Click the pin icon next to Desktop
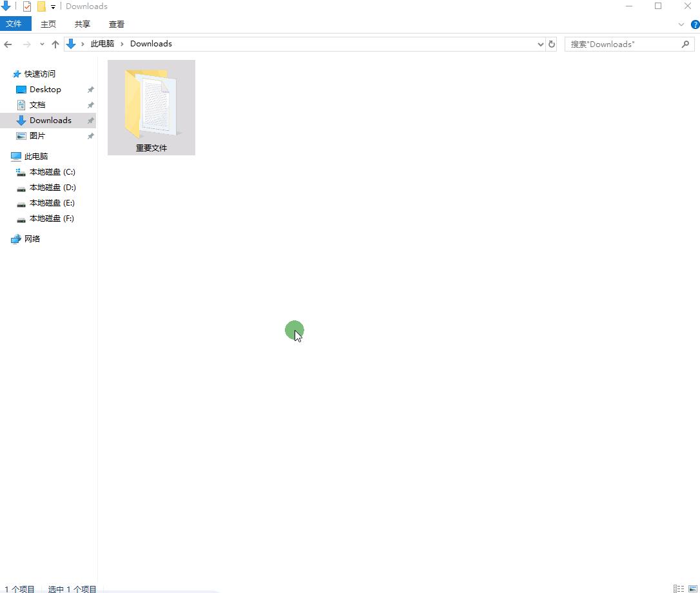700x593 pixels. (x=91, y=90)
